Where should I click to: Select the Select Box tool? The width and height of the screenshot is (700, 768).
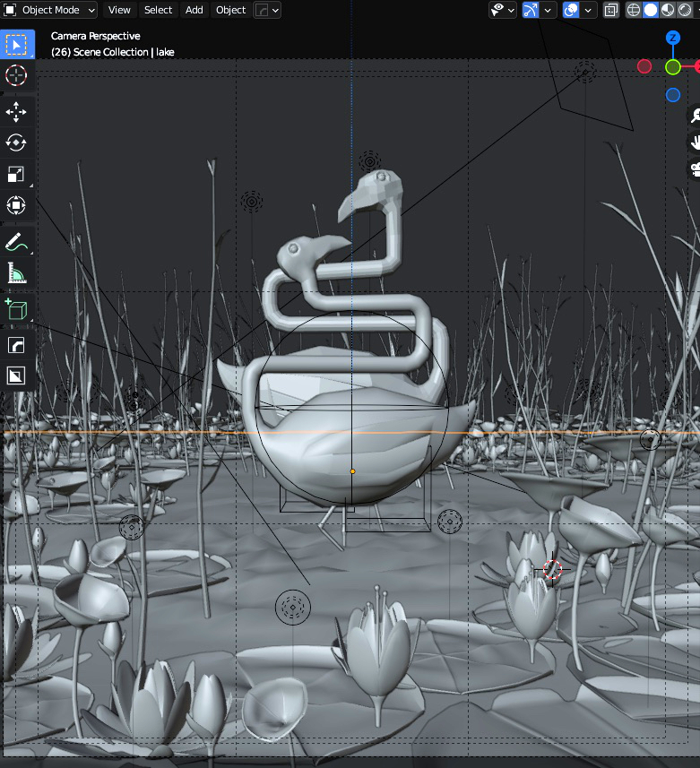[x=16, y=45]
